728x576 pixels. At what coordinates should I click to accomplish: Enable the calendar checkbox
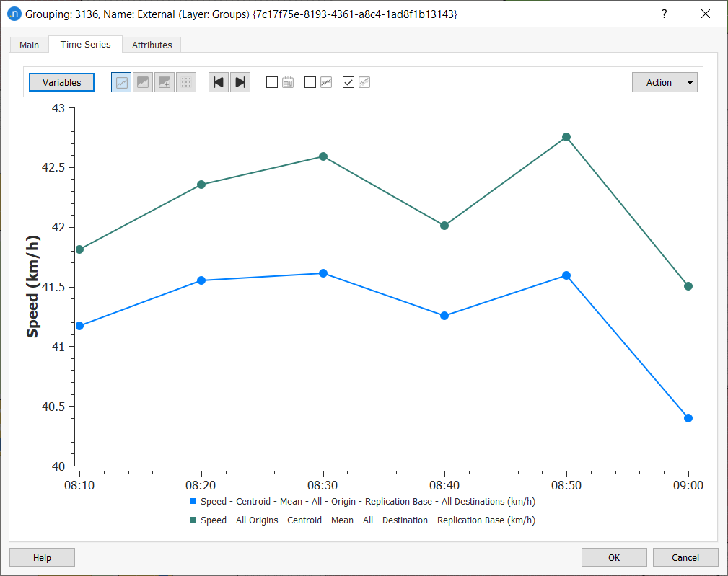click(272, 82)
